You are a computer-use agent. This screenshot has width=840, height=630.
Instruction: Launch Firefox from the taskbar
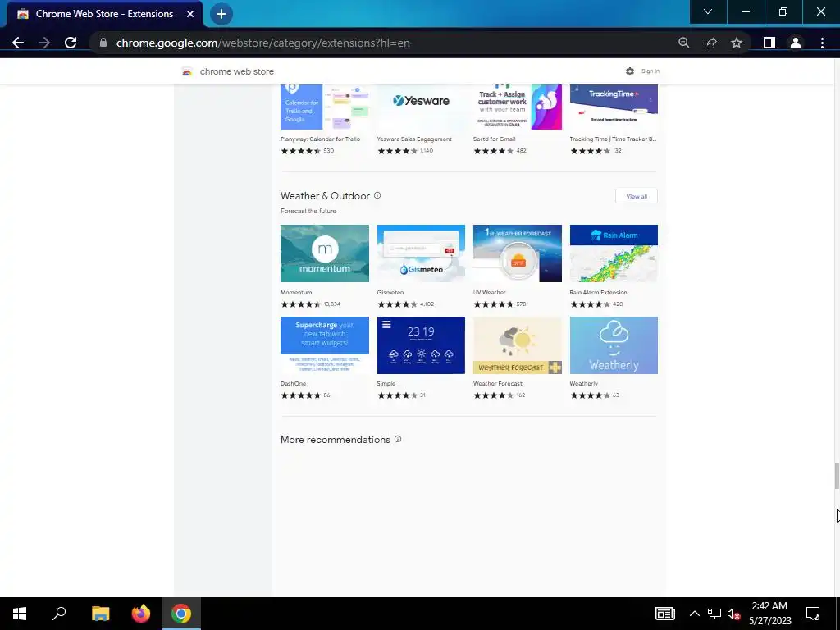[x=141, y=614]
